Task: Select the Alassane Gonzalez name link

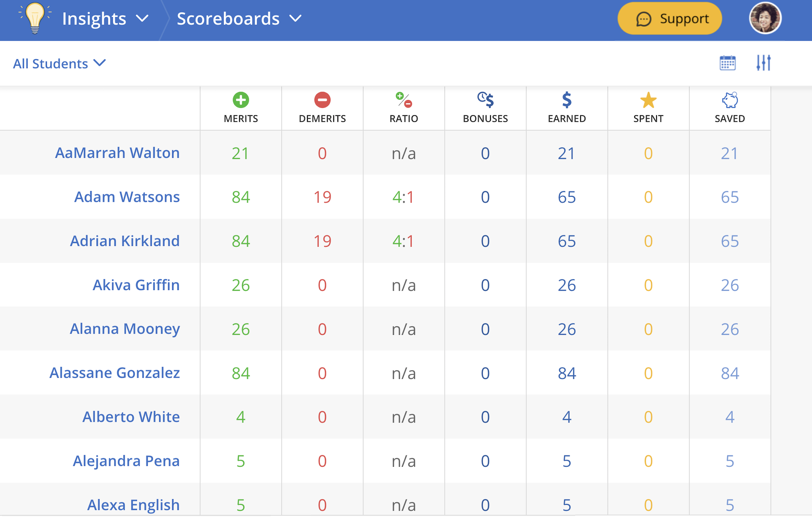Action: pyautogui.click(x=114, y=373)
